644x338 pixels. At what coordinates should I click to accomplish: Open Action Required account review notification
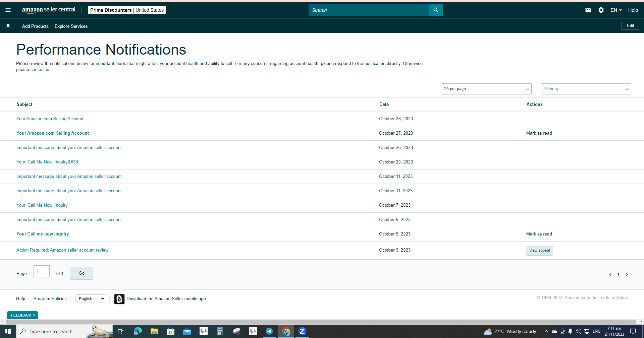tap(62, 250)
